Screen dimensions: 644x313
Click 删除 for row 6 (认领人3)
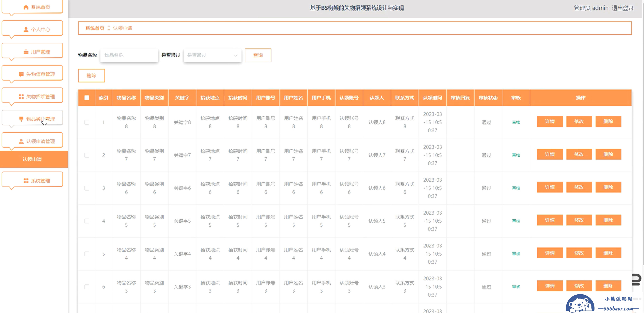coord(608,286)
